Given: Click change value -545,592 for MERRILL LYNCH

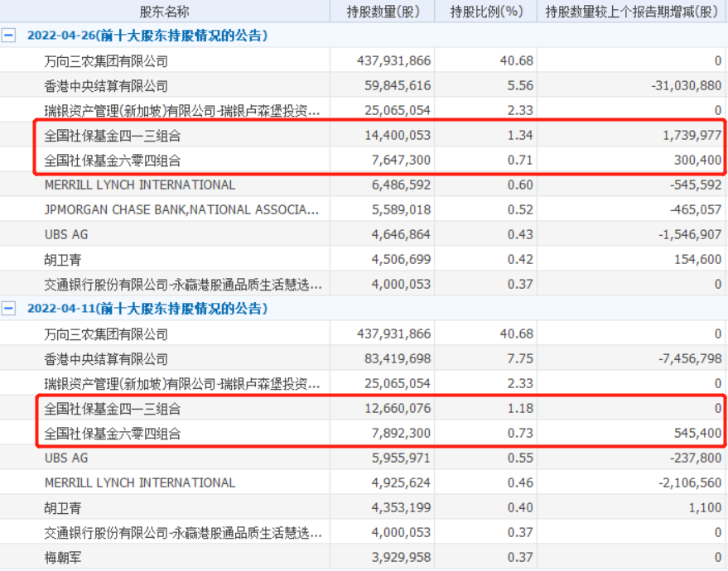Looking at the screenshot, I should (696, 185).
